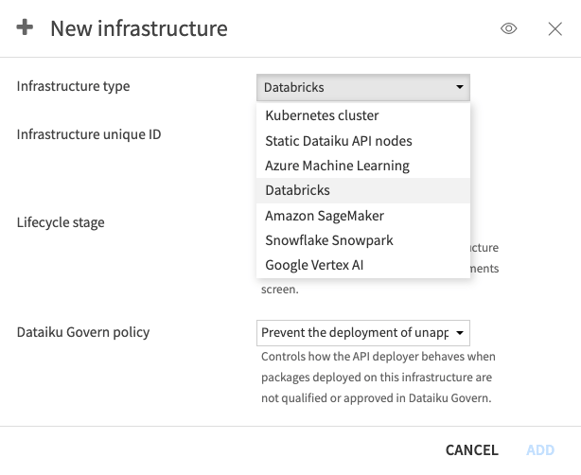
Task: Open the Dataiku Govern policy dropdown
Action: click(363, 333)
